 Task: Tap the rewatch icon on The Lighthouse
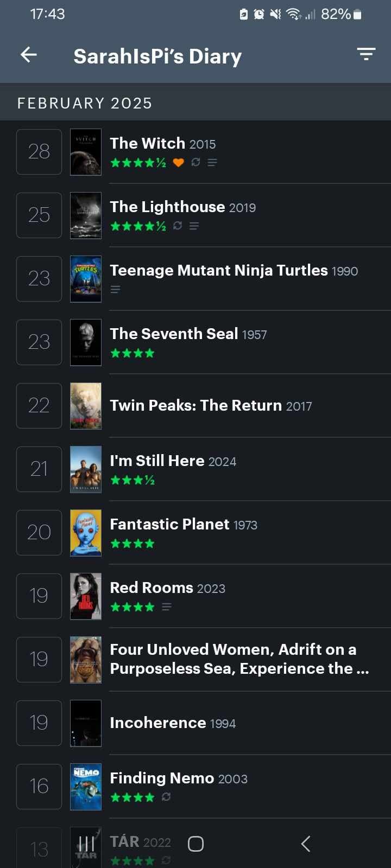click(x=178, y=226)
